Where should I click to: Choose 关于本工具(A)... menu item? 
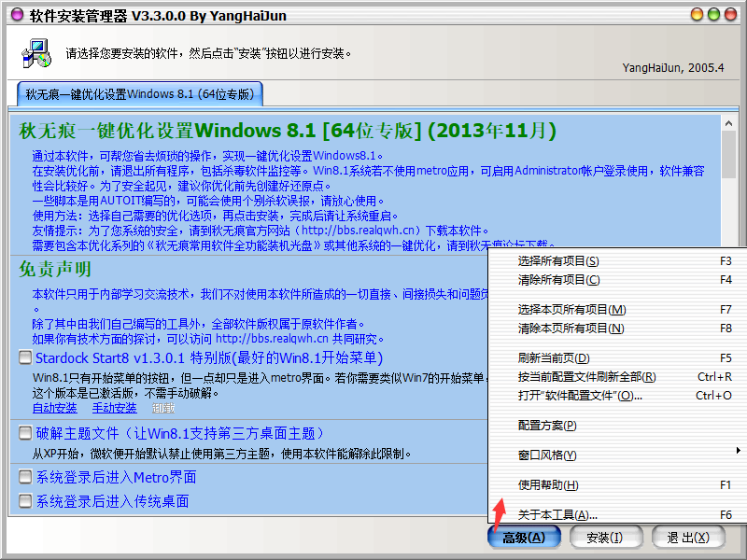pos(617,515)
